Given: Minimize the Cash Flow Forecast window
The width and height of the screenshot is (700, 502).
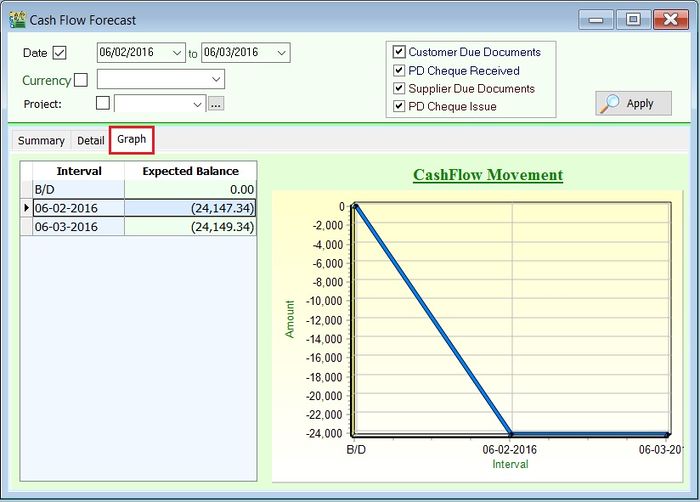Looking at the screenshot, I should coord(596,19).
